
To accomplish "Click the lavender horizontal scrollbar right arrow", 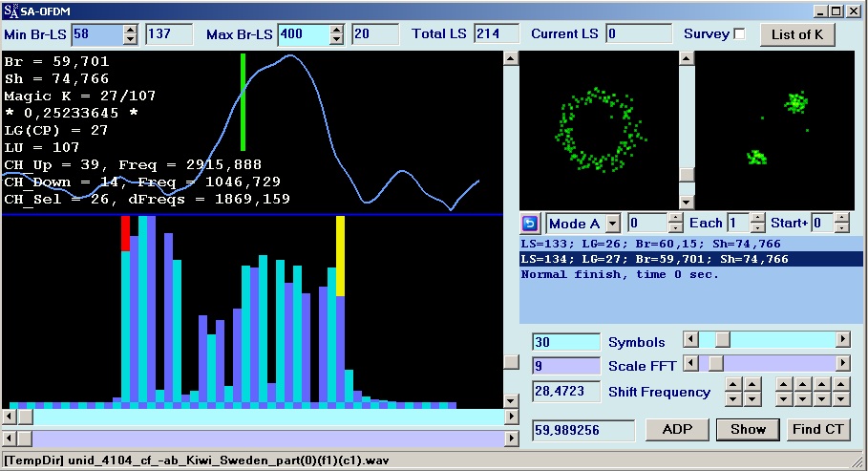I will tap(512, 439).
